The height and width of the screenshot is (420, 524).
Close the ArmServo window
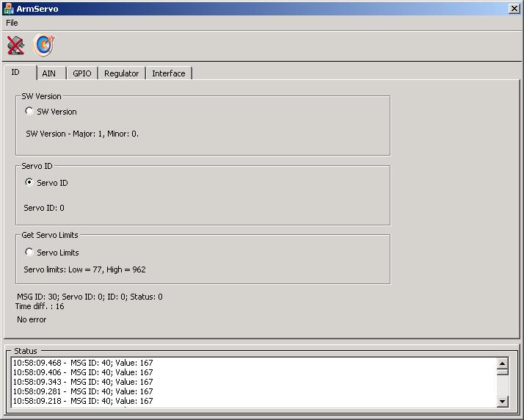pos(514,8)
